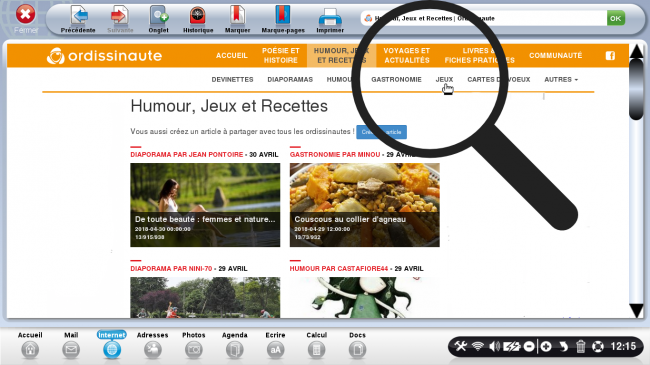650x365 pixels.
Task: Open the Couscous au collier d'agneau thumbnail
Action: (x=364, y=205)
